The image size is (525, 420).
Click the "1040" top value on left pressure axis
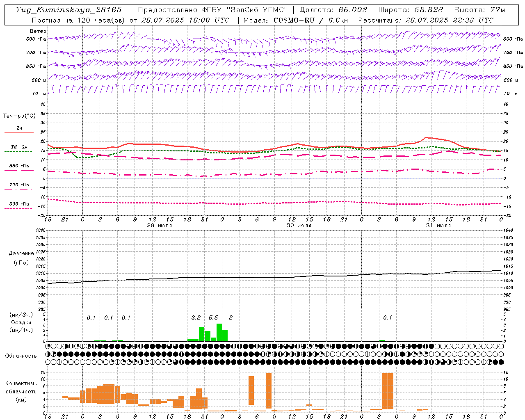tap(40, 231)
